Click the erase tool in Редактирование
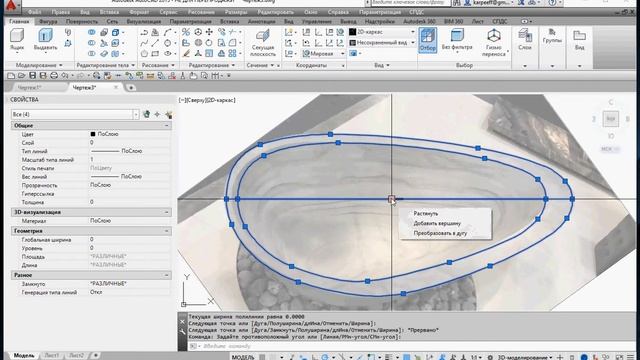The width and height of the screenshot is (640, 360). click(187, 53)
